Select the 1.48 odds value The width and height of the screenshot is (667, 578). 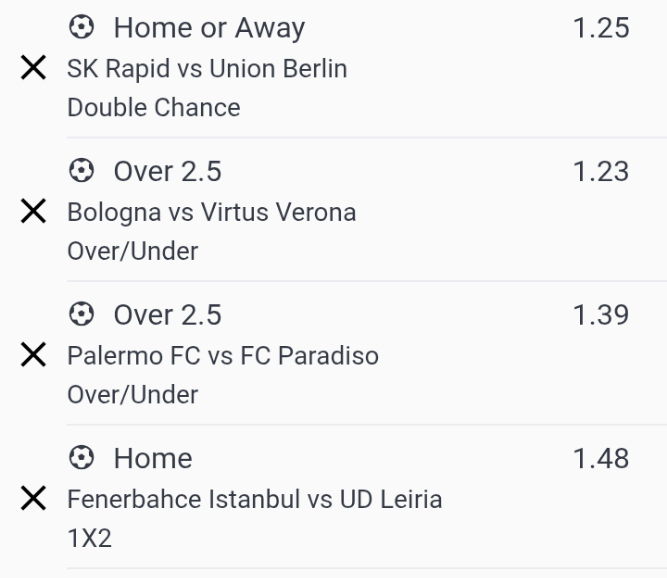point(601,458)
